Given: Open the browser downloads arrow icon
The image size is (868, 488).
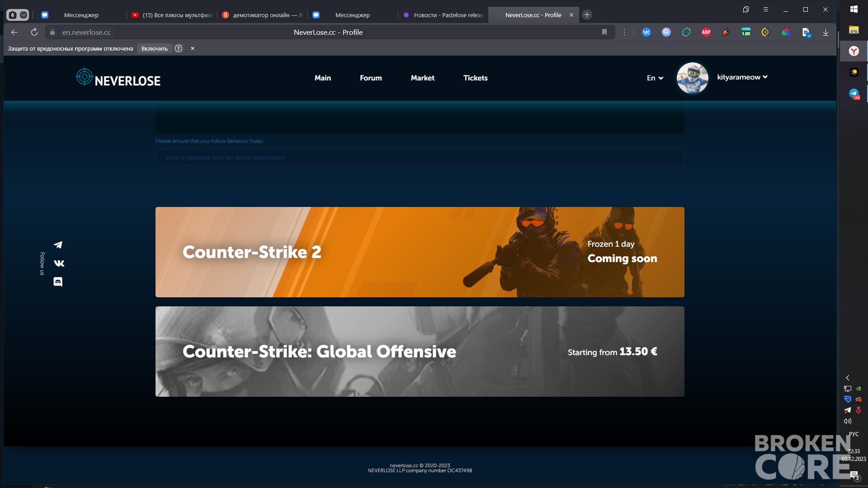Looking at the screenshot, I should (826, 32).
